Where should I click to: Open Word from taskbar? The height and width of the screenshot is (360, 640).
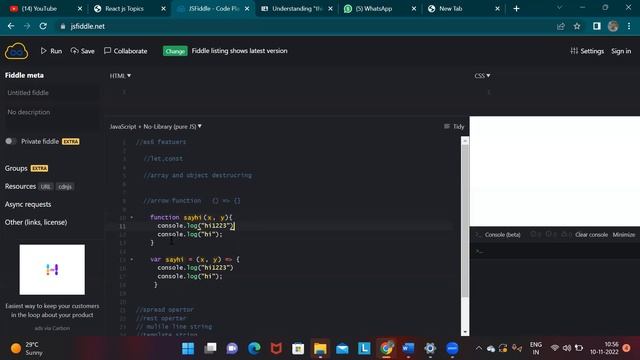click(408, 349)
